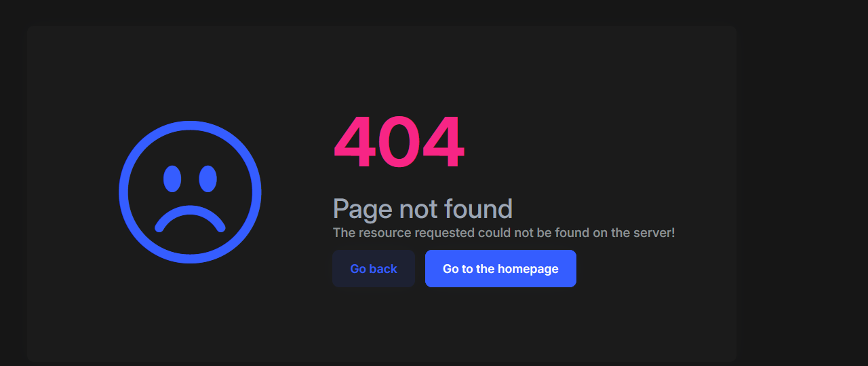Click the blue sad face icon

190,192
